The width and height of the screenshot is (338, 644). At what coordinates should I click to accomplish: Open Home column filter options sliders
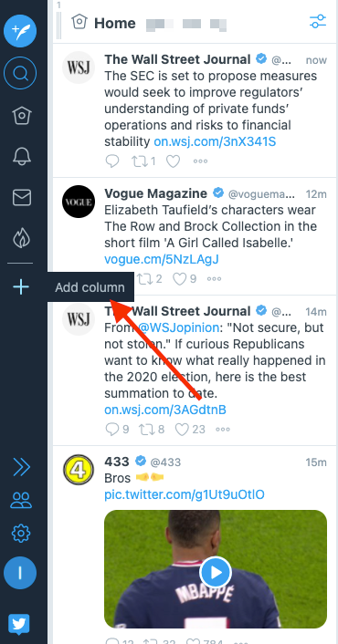[318, 21]
